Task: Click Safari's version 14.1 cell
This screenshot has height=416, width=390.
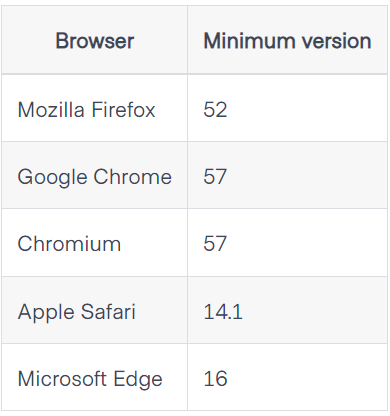Action: point(287,311)
